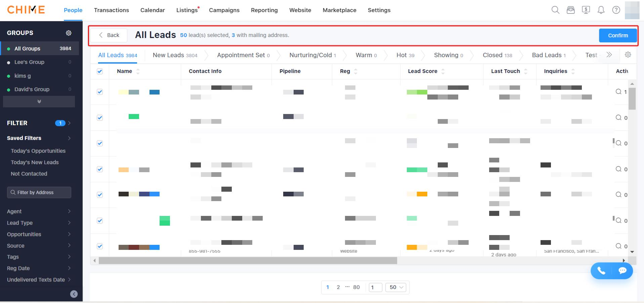Open the notifications bell
The width and height of the screenshot is (644, 303).
coord(601,10)
